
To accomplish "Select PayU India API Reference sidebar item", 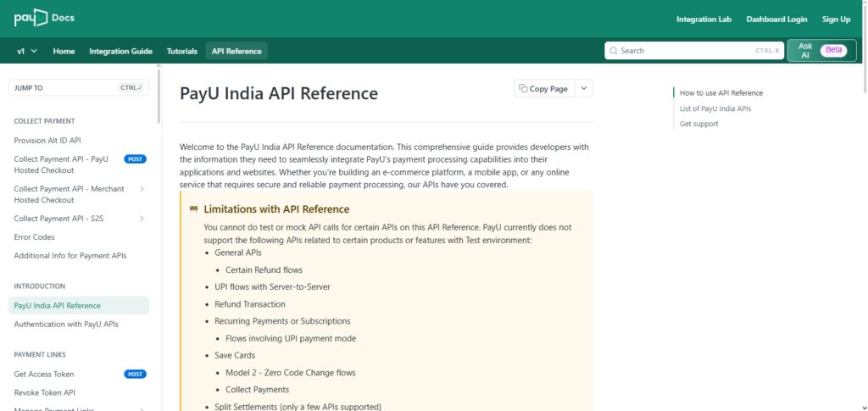I will (x=79, y=305).
